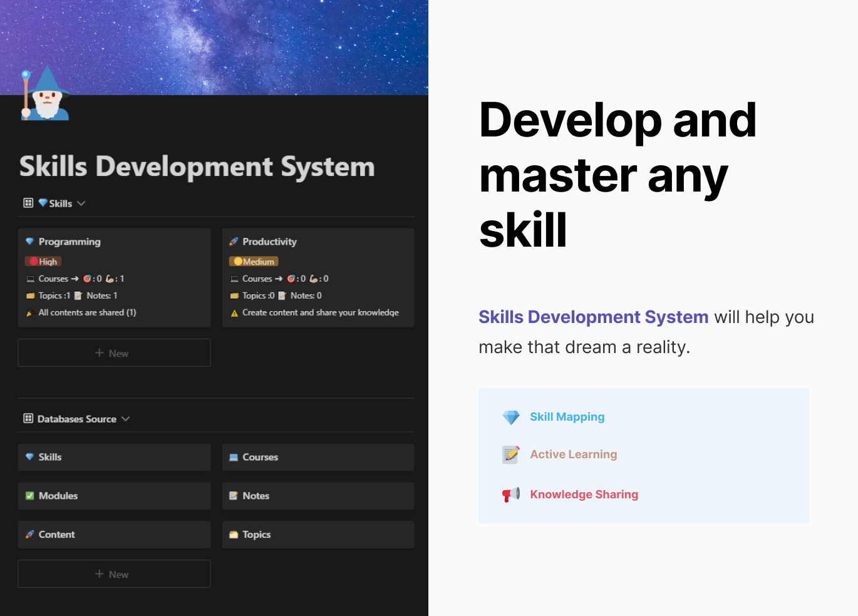The height and width of the screenshot is (616, 858).
Task: Click the laptop icon next to Courses database
Action: point(232,457)
